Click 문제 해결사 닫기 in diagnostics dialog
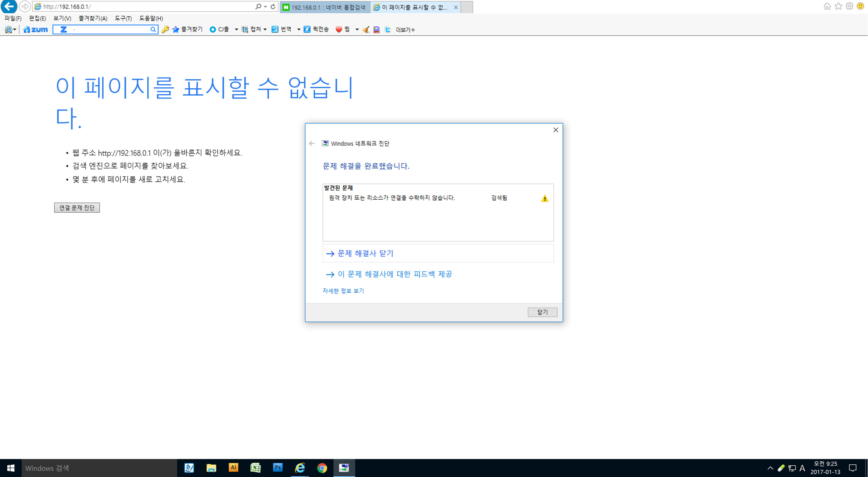 point(438,253)
